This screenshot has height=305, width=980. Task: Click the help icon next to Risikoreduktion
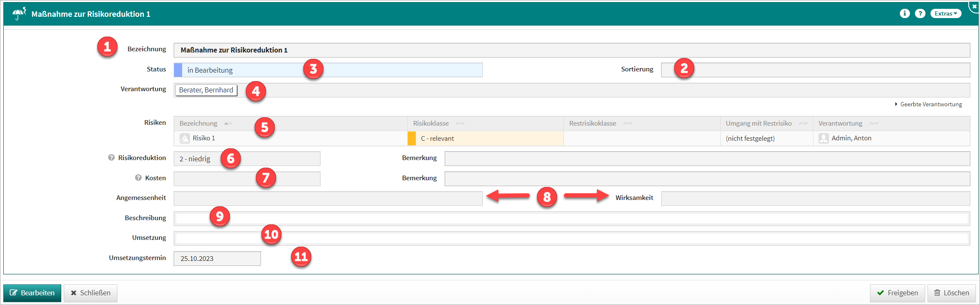pyautogui.click(x=111, y=158)
